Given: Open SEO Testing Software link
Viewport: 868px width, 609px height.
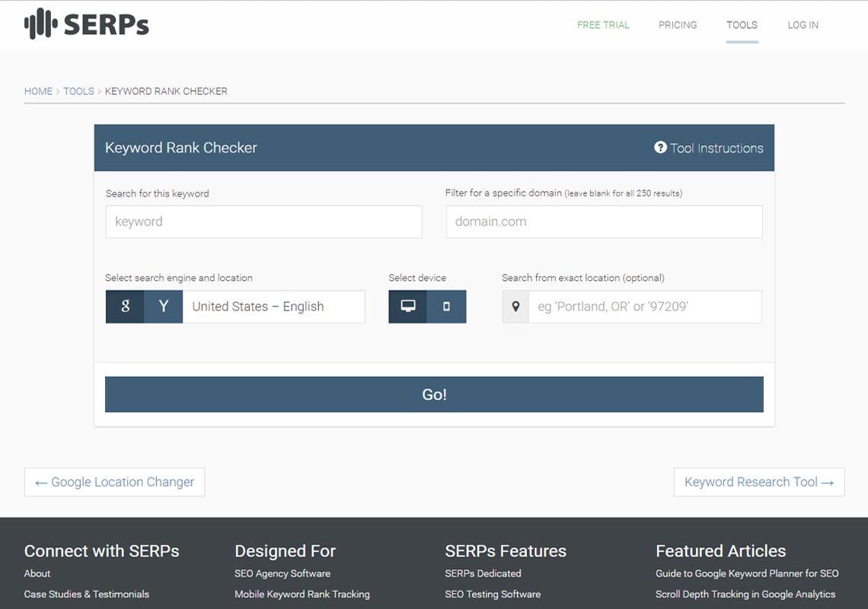Looking at the screenshot, I should (x=493, y=594).
